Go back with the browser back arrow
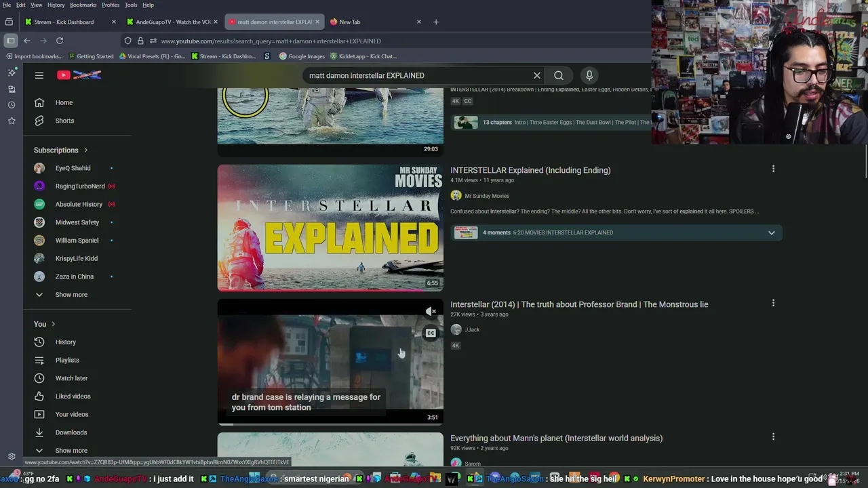 tap(27, 41)
